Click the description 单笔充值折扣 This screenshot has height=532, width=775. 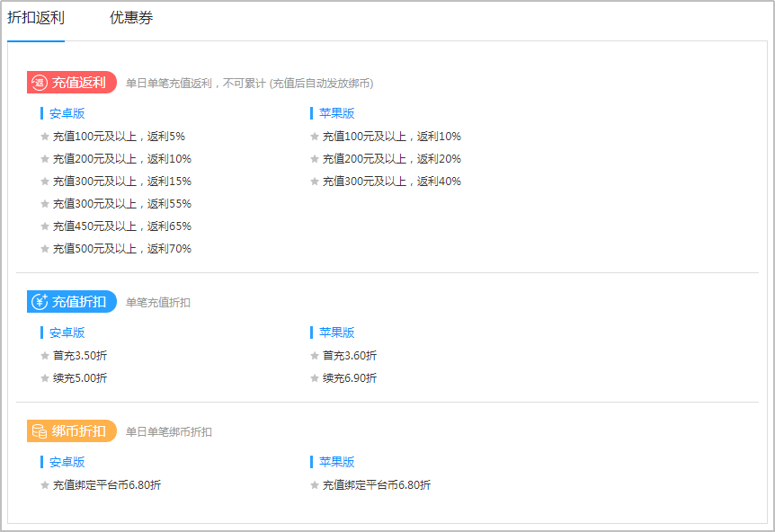157,303
